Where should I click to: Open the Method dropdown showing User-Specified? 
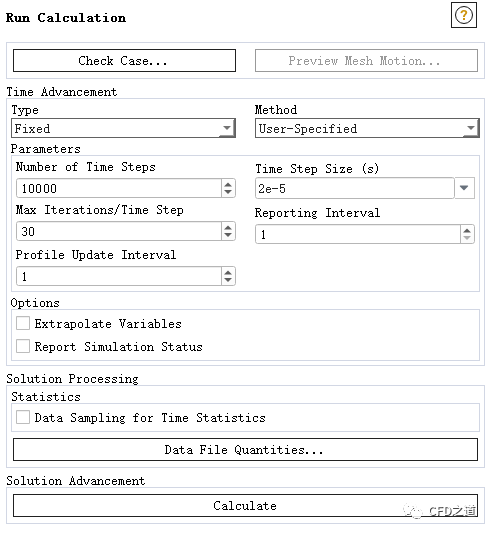tap(367, 128)
